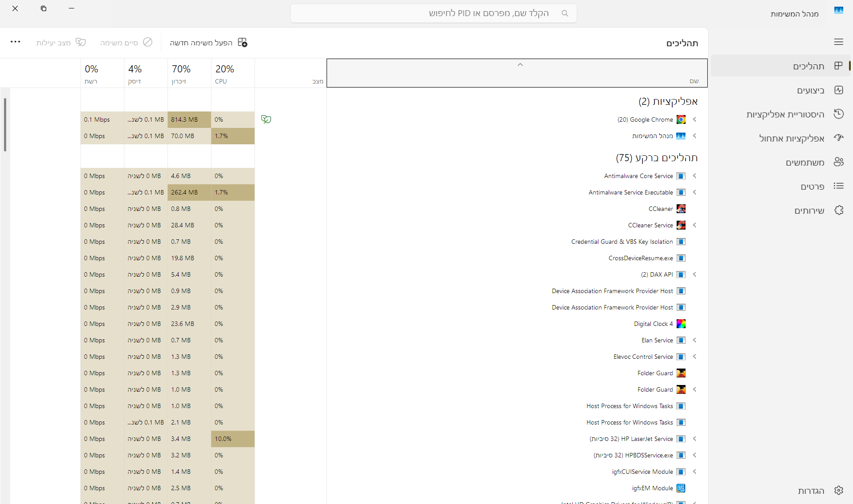Expand the HP LaserJet Service row
This screenshot has width=853, height=504.
pos(694,439)
